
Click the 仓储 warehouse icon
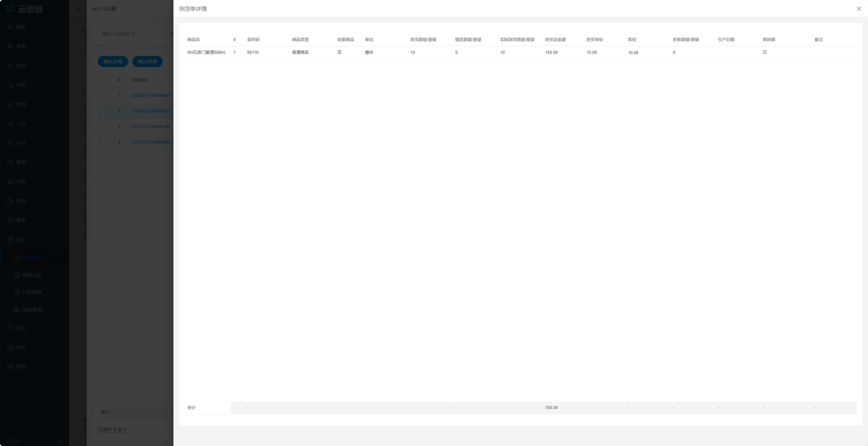[10, 104]
